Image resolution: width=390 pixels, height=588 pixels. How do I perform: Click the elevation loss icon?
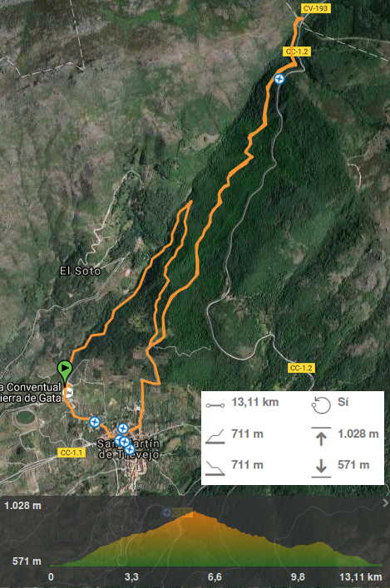215,468
